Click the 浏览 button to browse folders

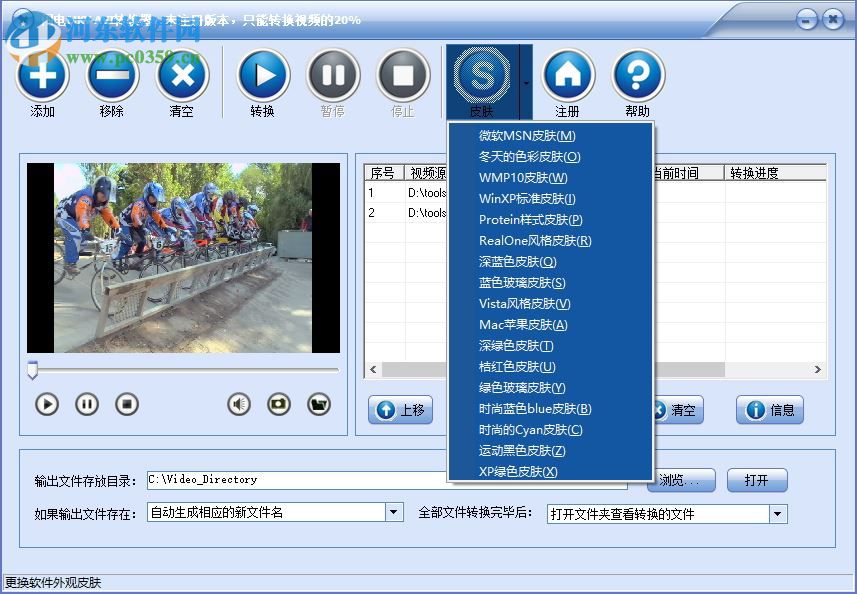click(x=680, y=480)
